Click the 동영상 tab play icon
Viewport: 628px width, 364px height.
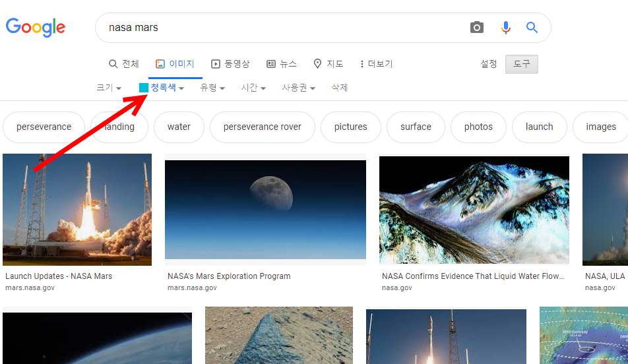pos(216,64)
